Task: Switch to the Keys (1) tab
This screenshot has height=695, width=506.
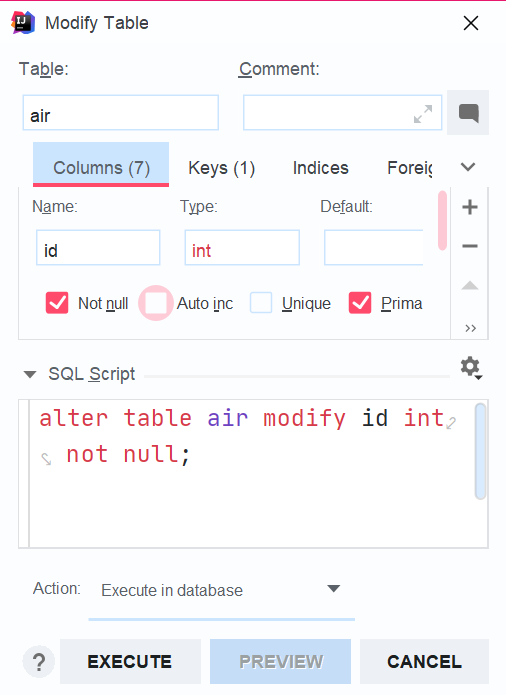Action: point(222,168)
